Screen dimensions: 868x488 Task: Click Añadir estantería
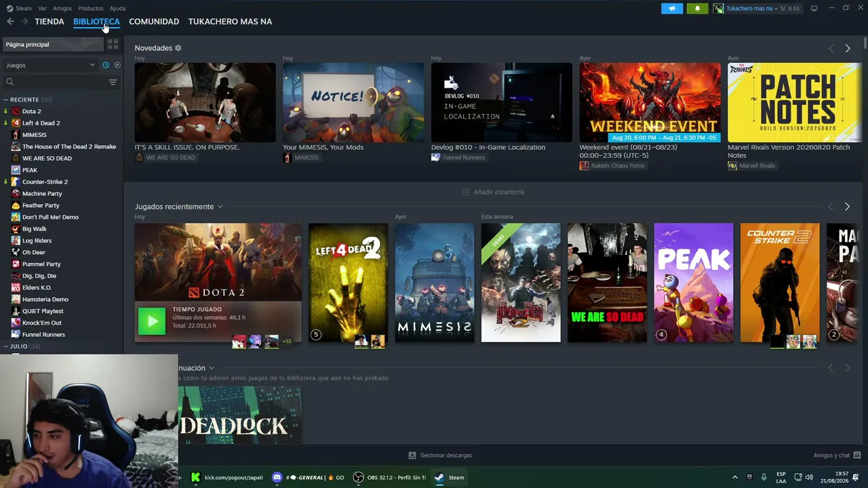[x=494, y=192]
